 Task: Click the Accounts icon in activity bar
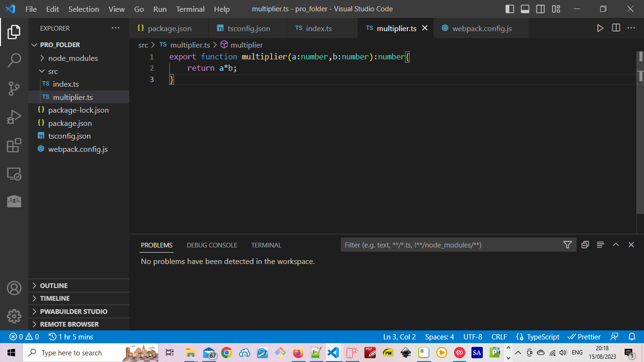(x=14, y=288)
